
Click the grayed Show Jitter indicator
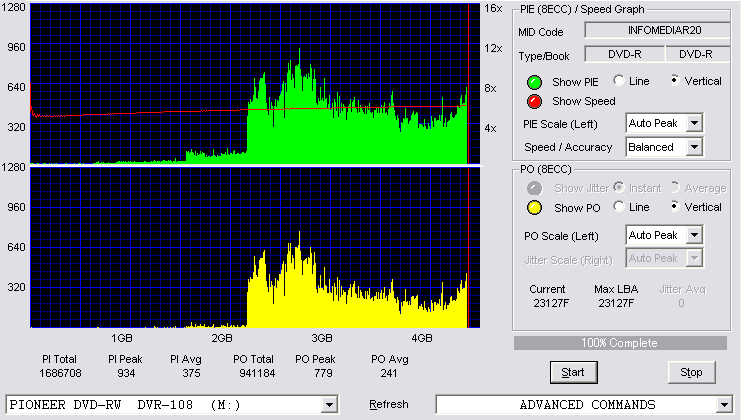pos(534,188)
